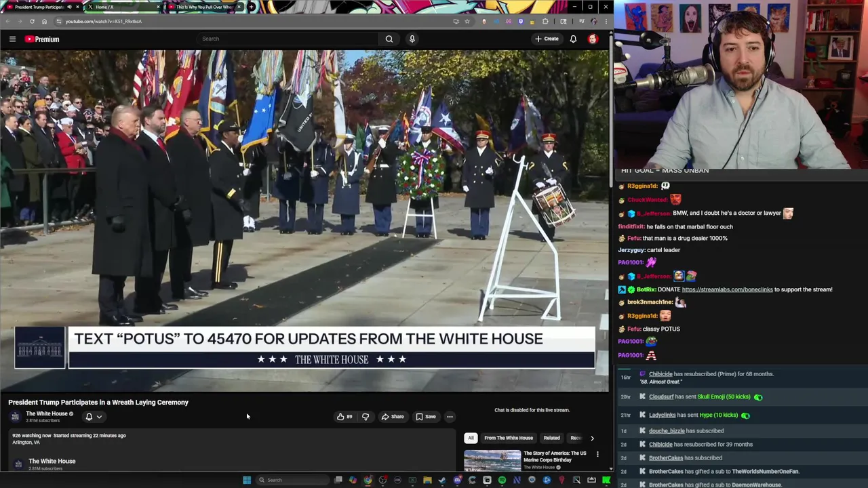Go to the browser home button
This screenshot has width=868, height=488.
pos(44,21)
